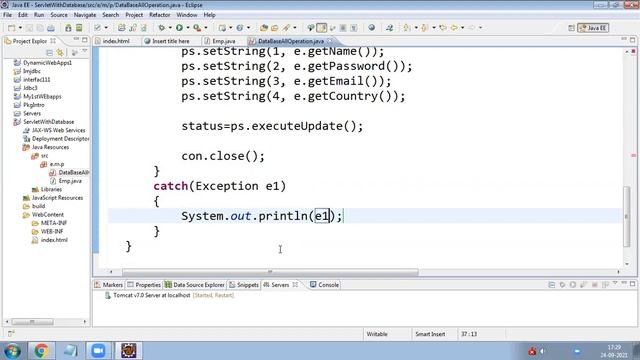The image size is (640, 360).
Task: Toggle Mark Occurrences toolbar button
Action: (x=322, y=28)
